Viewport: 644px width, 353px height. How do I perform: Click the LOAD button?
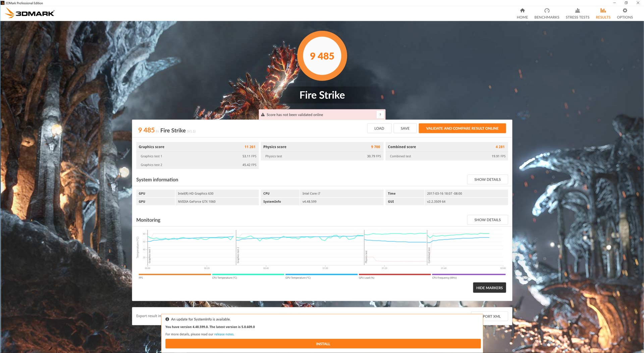pos(379,128)
